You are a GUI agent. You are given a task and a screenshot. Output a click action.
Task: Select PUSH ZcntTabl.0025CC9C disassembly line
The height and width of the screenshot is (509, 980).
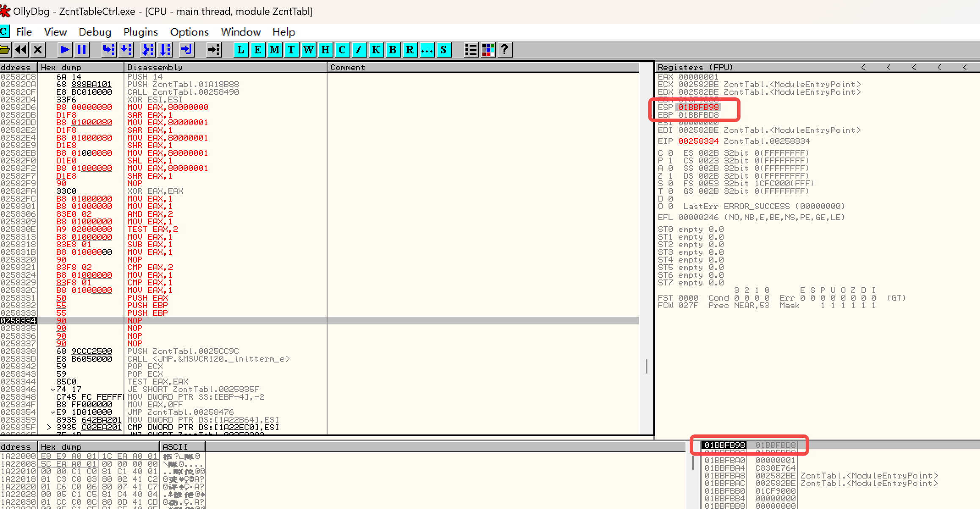(x=183, y=351)
